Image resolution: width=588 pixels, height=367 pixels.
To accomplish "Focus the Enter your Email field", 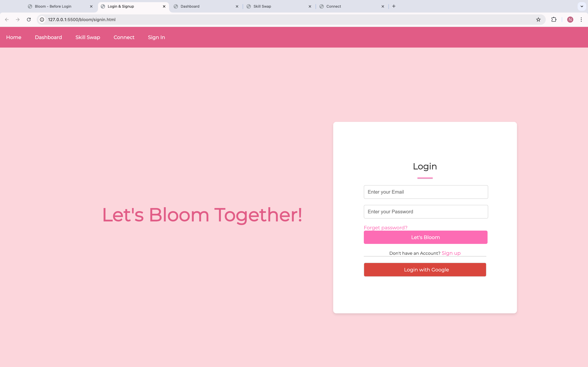I will click(x=426, y=192).
